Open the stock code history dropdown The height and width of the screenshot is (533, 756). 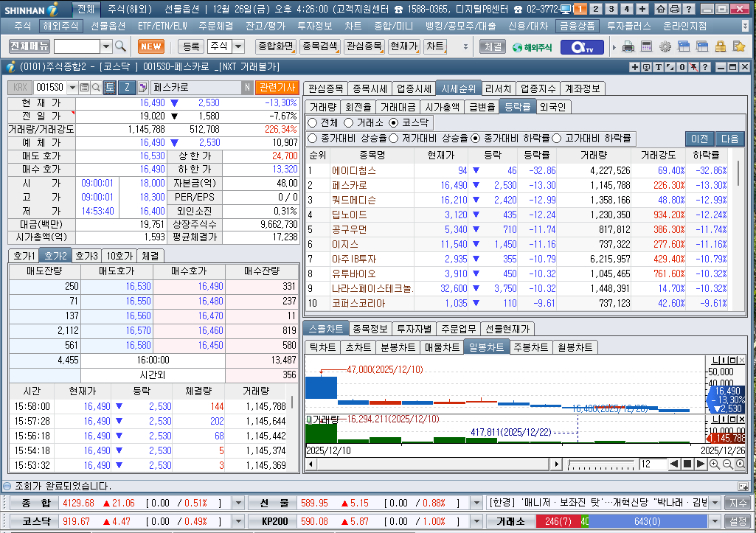coord(72,87)
